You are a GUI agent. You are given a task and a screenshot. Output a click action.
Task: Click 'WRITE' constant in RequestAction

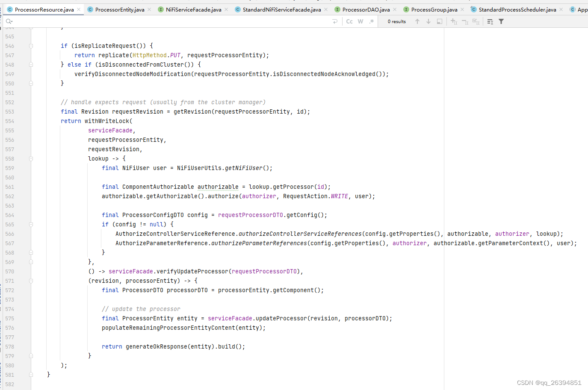pos(340,196)
